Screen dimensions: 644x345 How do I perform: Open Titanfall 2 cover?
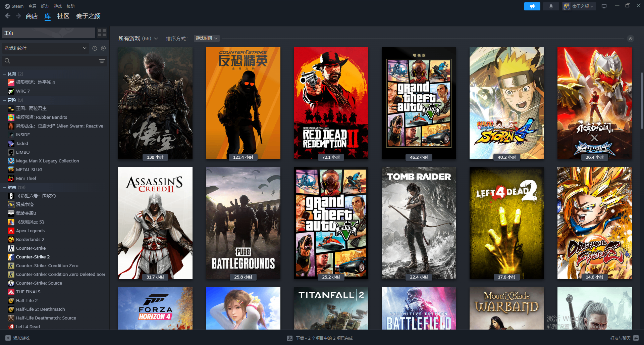coord(331,308)
